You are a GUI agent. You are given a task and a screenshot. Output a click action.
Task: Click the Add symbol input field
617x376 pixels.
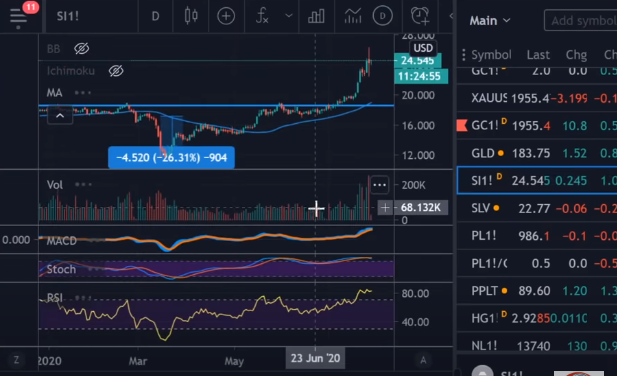[581, 20]
